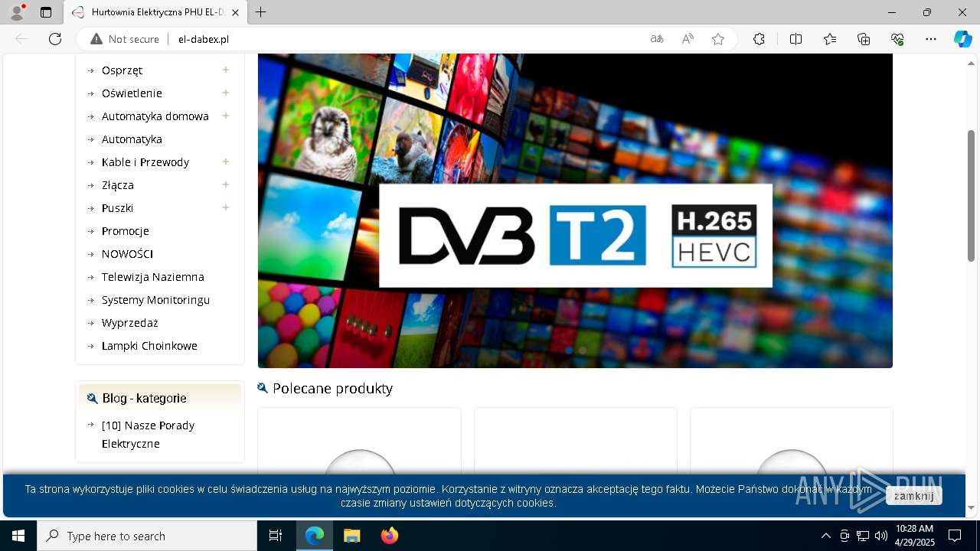Open the Kable i Przewody link
The width and height of the screenshot is (980, 551).
pos(145,162)
